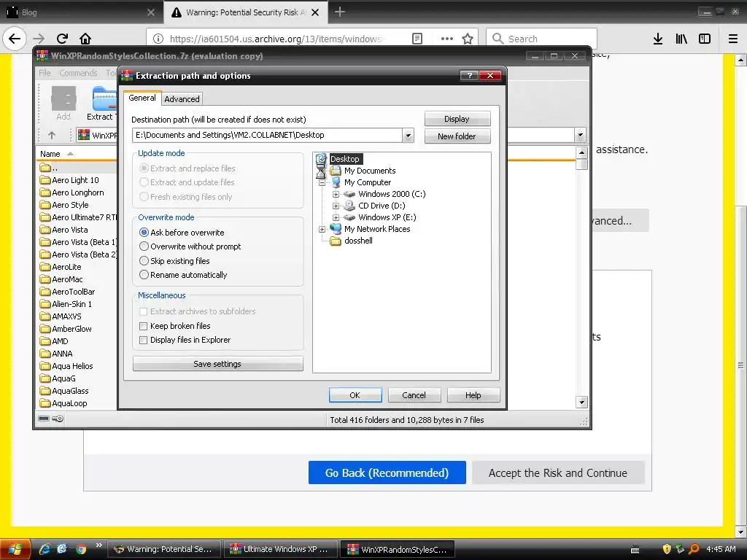Switch to the General tab

[x=142, y=98]
